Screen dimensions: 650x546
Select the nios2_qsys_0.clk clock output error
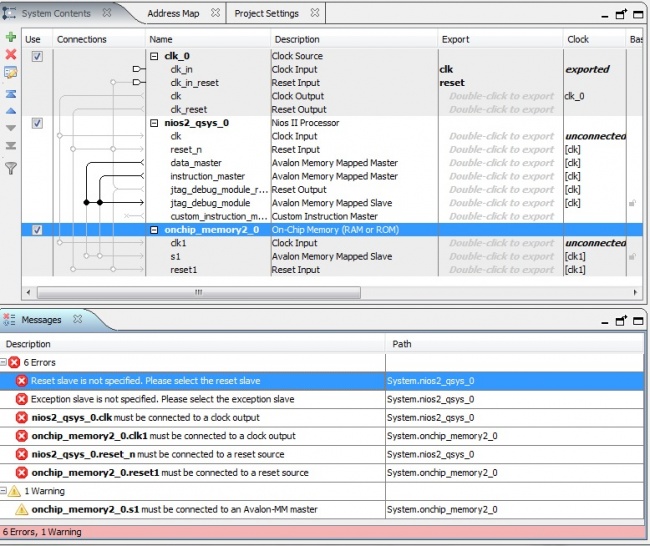coord(322,417)
